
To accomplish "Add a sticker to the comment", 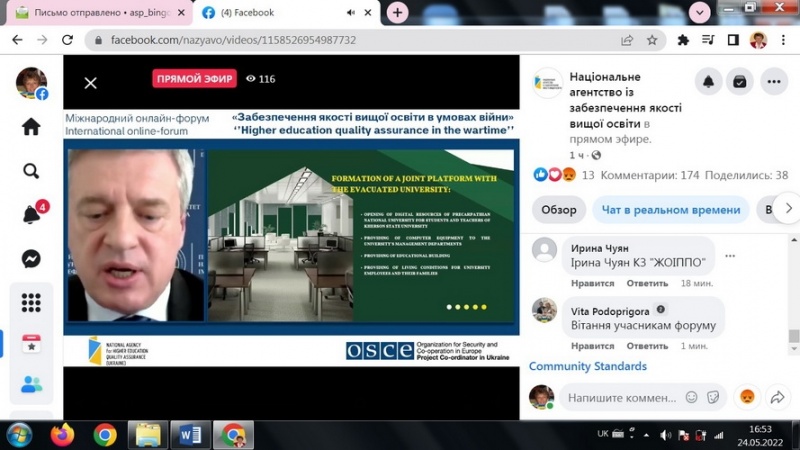I will tap(713, 397).
